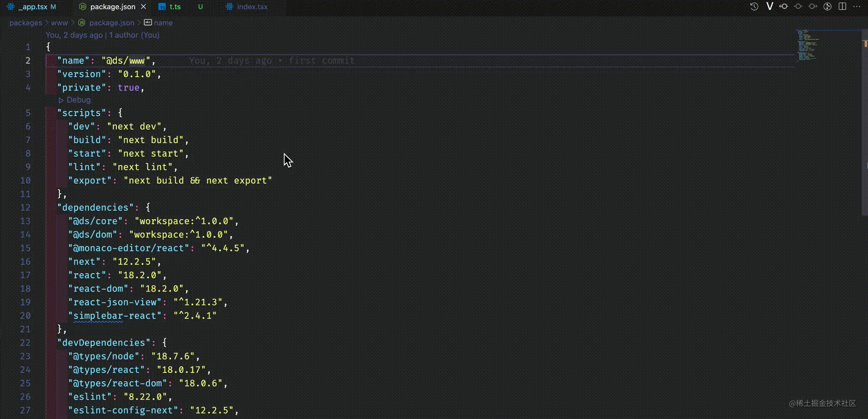Open the file history timeline icon
This screenshot has height=419, width=868.
(754, 7)
